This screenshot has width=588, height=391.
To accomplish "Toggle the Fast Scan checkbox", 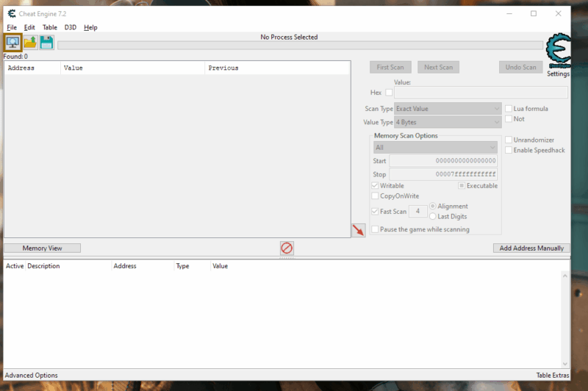I will 375,212.
